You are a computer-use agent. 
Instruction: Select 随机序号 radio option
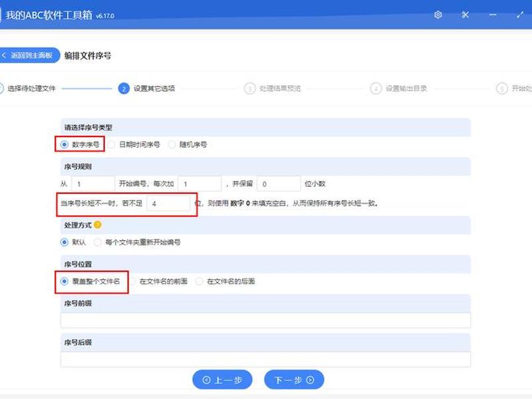188,144
